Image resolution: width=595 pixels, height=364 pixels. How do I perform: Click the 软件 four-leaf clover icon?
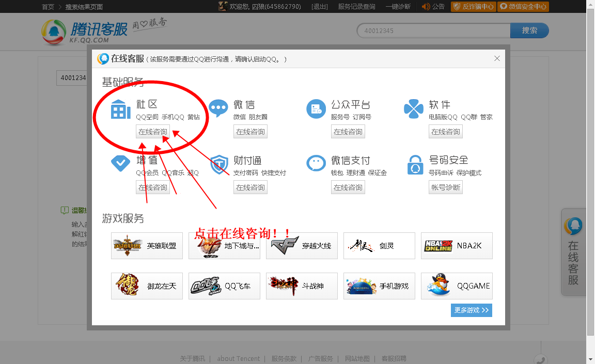[x=414, y=109]
